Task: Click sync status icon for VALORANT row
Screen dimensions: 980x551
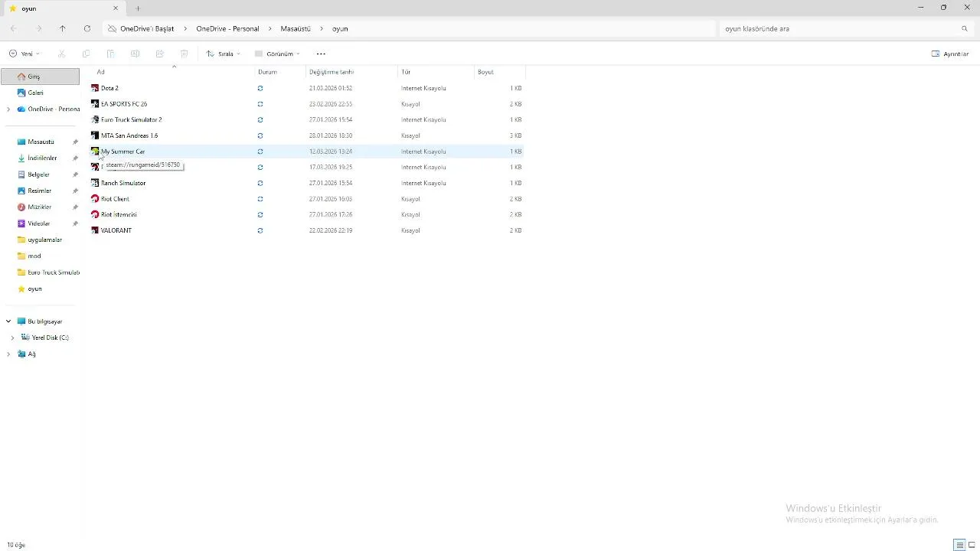Action: point(260,230)
